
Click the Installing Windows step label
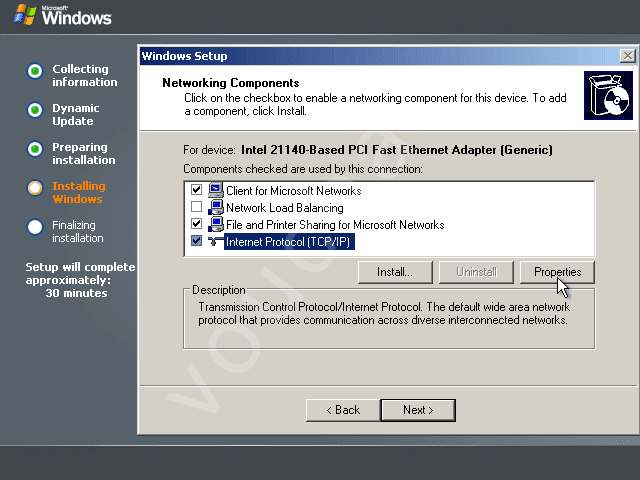pos(79,192)
